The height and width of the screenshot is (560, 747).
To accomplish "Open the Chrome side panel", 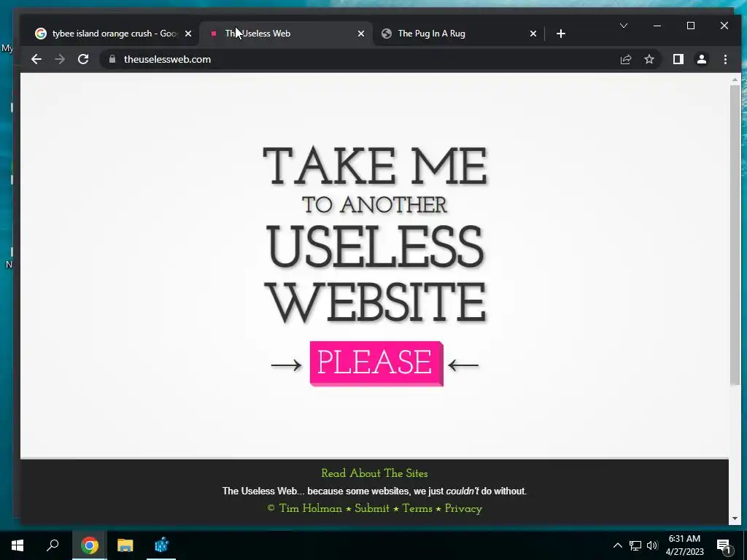I will (678, 59).
